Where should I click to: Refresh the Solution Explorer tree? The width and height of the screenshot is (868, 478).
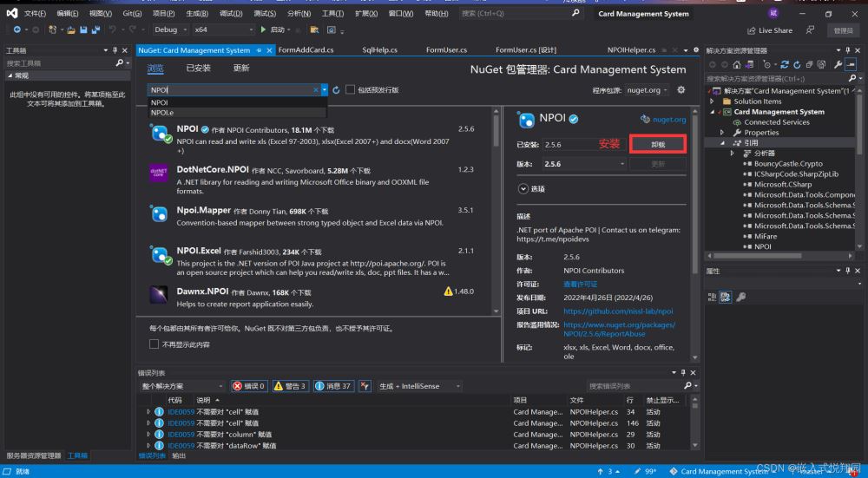tap(797, 65)
